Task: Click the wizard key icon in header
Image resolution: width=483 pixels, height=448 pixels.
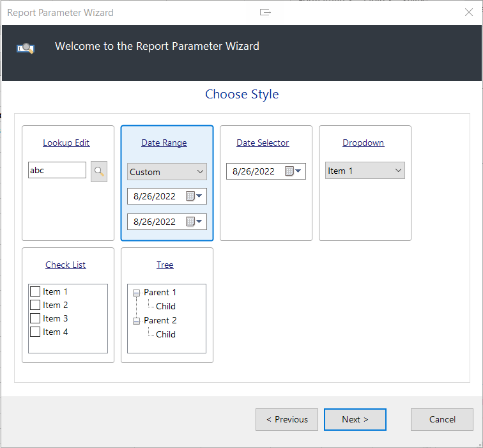Action: (x=26, y=47)
